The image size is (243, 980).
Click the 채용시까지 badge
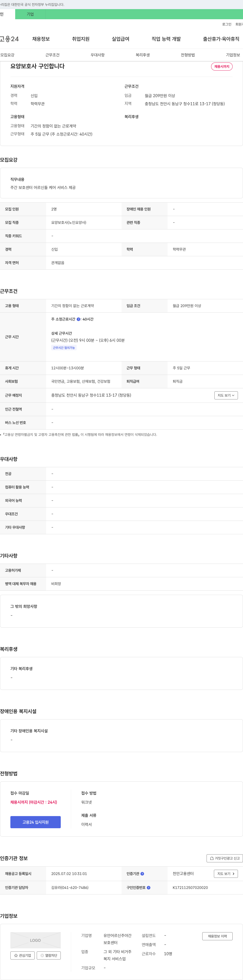coord(222,67)
